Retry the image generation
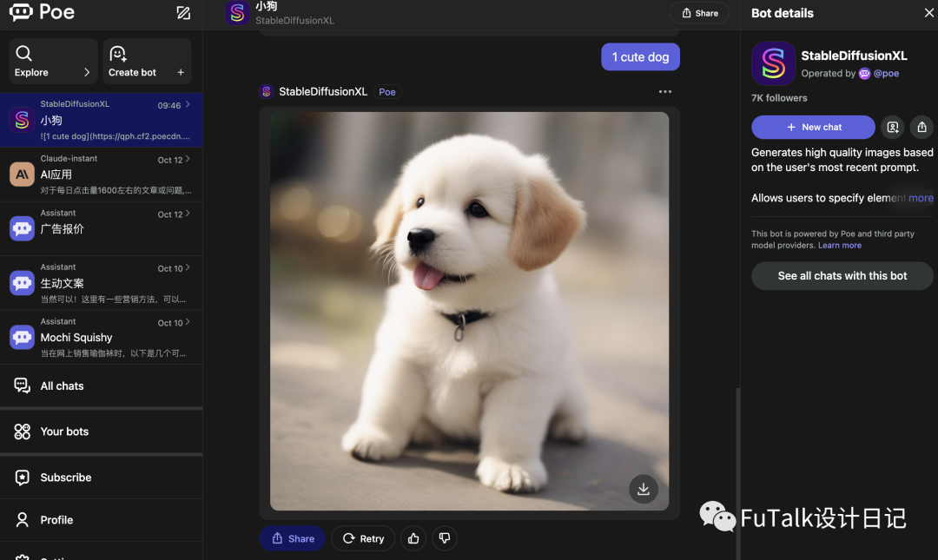The height and width of the screenshot is (560, 938). (x=363, y=538)
